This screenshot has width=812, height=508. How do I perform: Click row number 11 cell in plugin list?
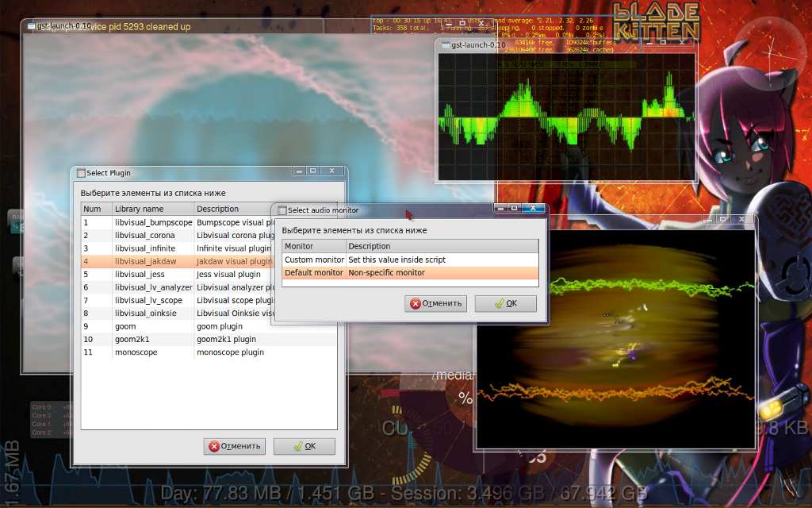(96, 352)
